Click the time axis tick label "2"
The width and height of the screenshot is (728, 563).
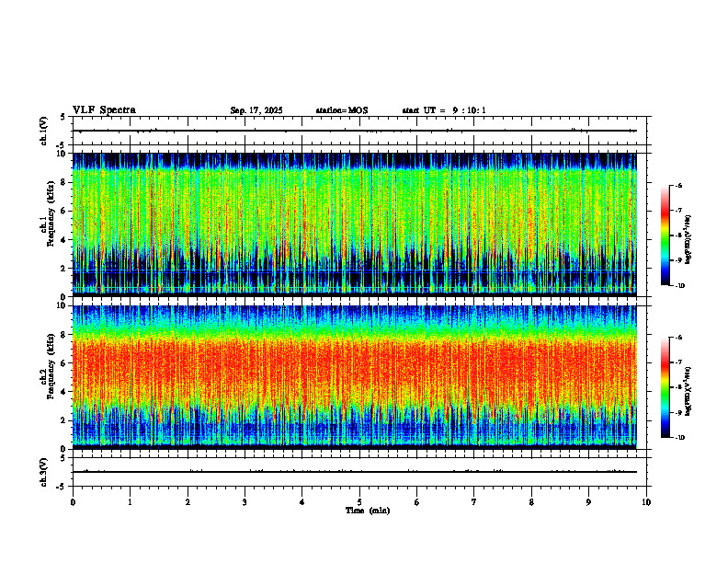click(x=188, y=502)
